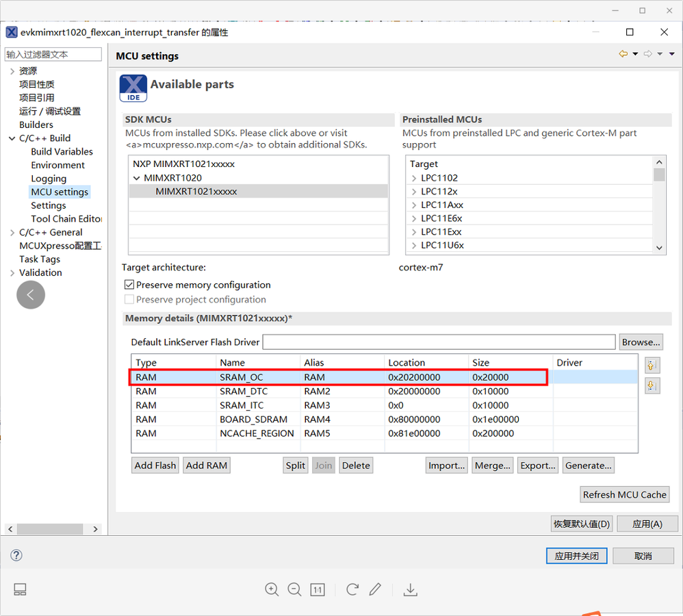This screenshot has width=683, height=616.
Task: Open 运行 / 调试设置 page
Action: [50, 111]
